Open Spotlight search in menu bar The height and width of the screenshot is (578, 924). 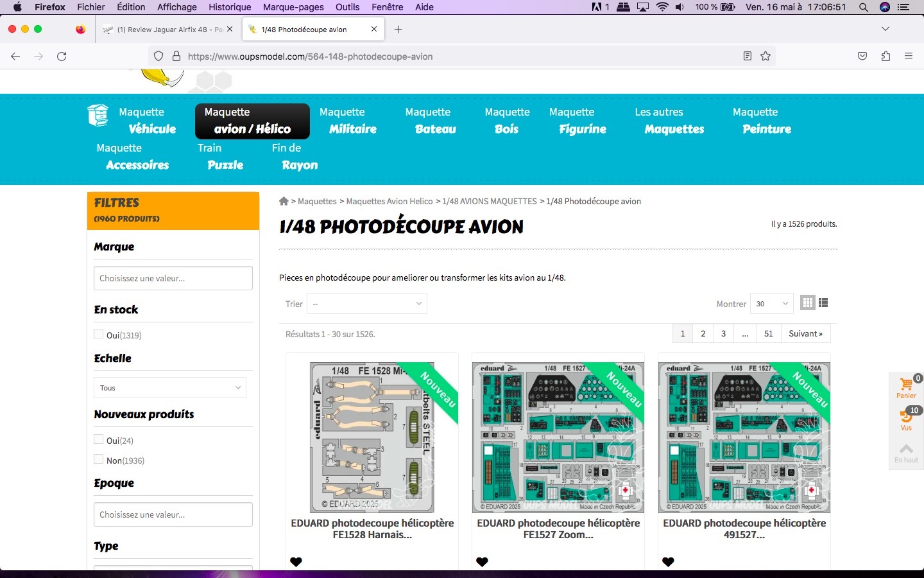(x=864, y=7)
